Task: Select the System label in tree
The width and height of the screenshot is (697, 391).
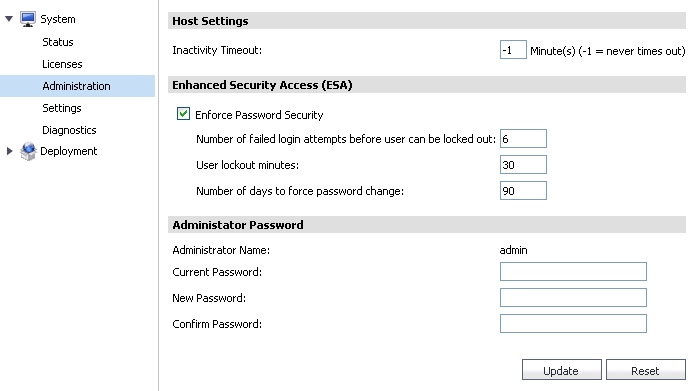Action: (x=58, y=19)
